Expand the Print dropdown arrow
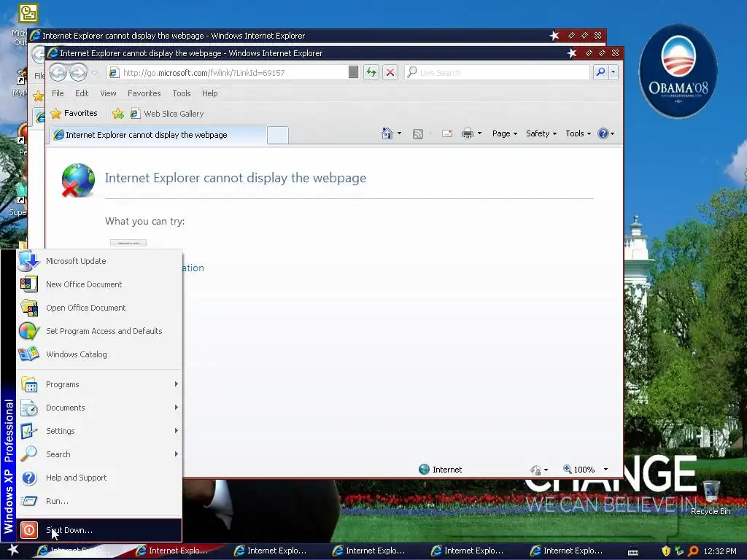This screenshot has height=560, width=747. 479,133
